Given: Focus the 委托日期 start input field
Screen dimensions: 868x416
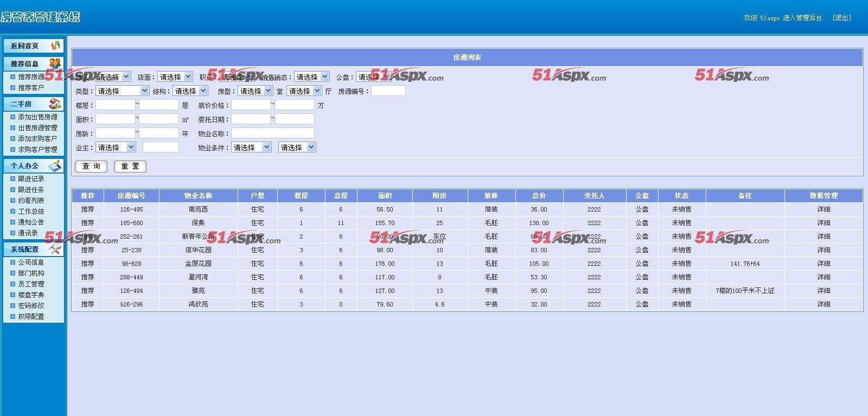Looking at the screenshot, I should point(251,119).
